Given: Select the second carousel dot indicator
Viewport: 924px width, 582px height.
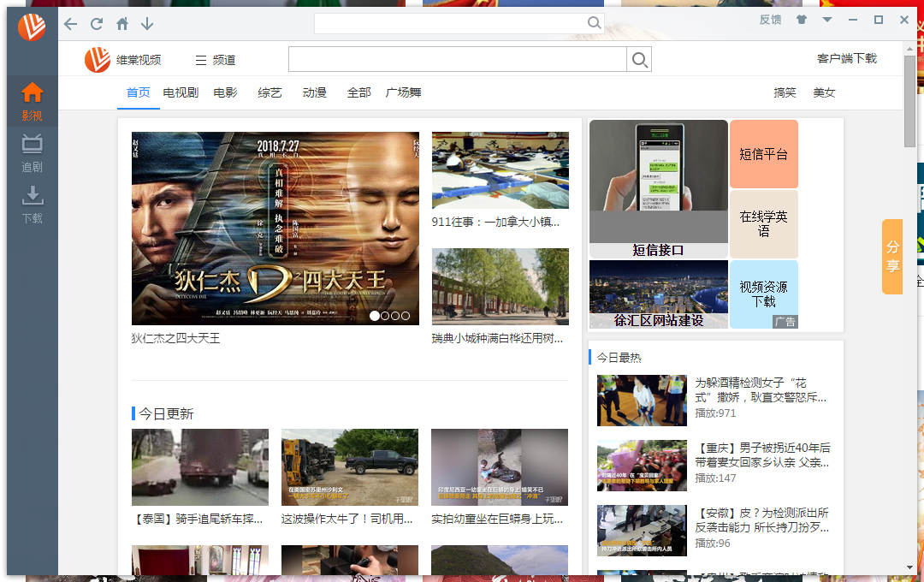Looking at the screenshot, I should (x=385, y=316).
